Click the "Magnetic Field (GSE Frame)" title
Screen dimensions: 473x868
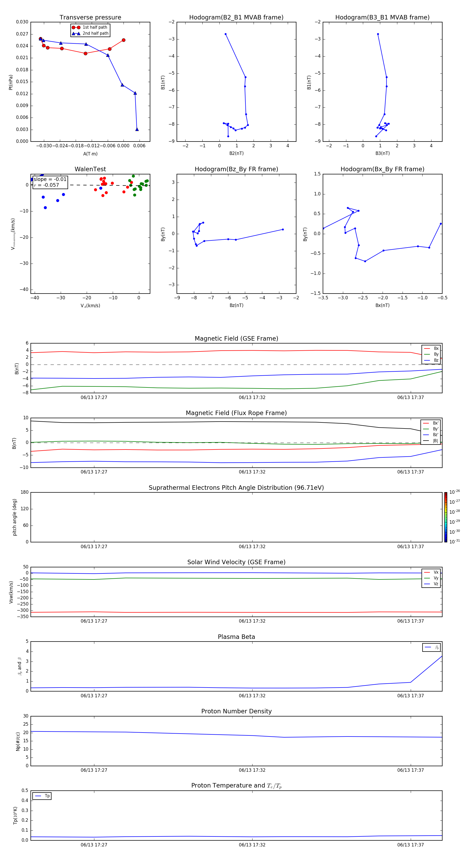[236, 339]
